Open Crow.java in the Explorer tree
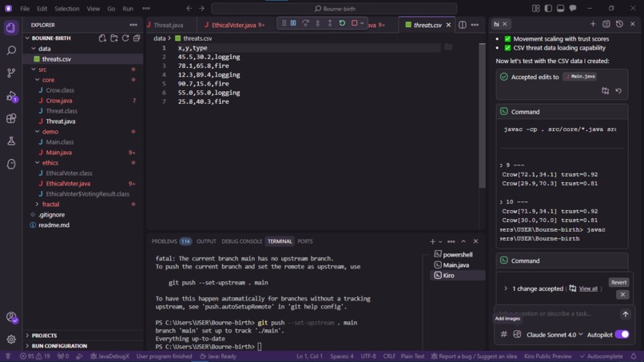The height and width of the screenshot is (362, 644). 59,100
